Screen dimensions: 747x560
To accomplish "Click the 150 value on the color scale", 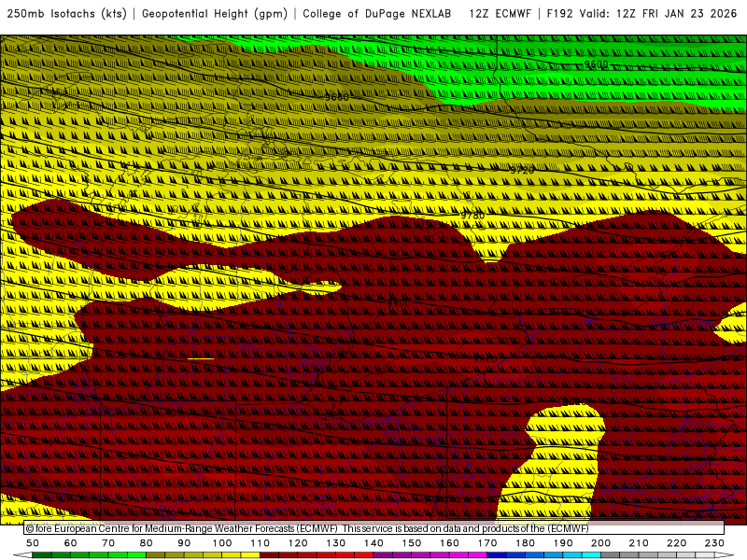I will coord(412,543).
